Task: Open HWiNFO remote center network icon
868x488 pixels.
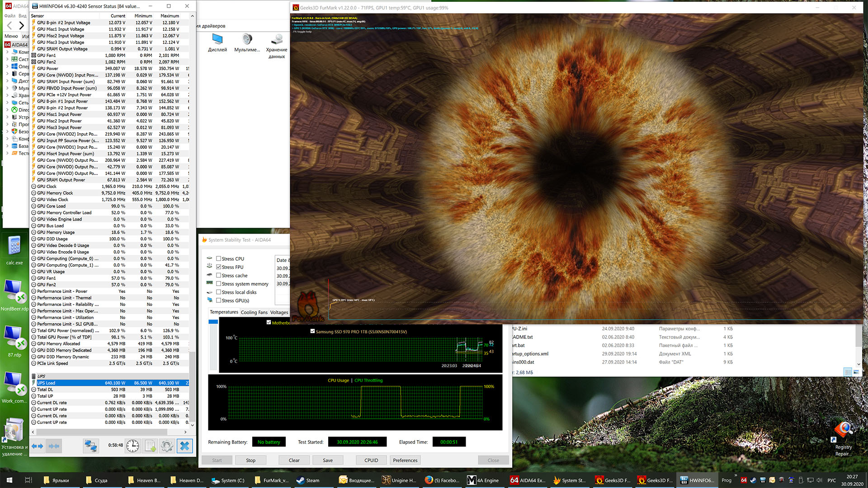Action: pos(91,446)
